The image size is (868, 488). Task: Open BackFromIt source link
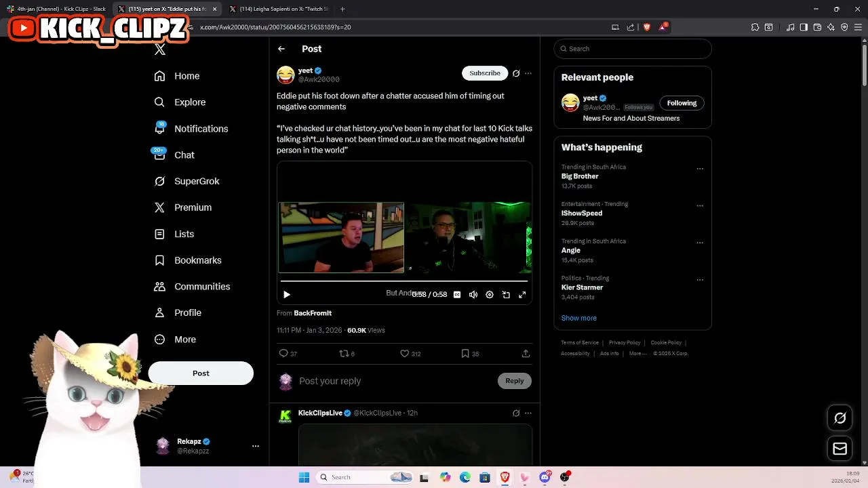(313, 313)
